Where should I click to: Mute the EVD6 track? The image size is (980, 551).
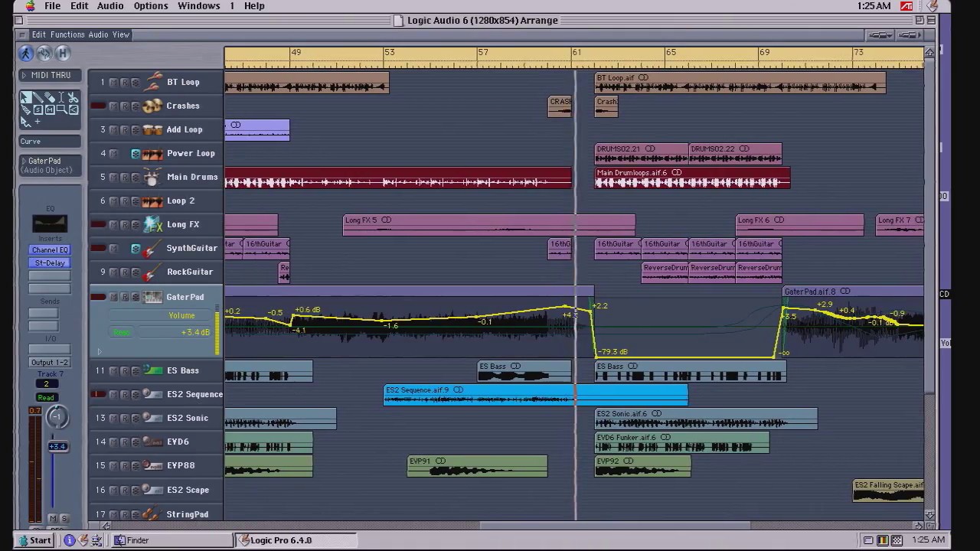pos(114,442)
